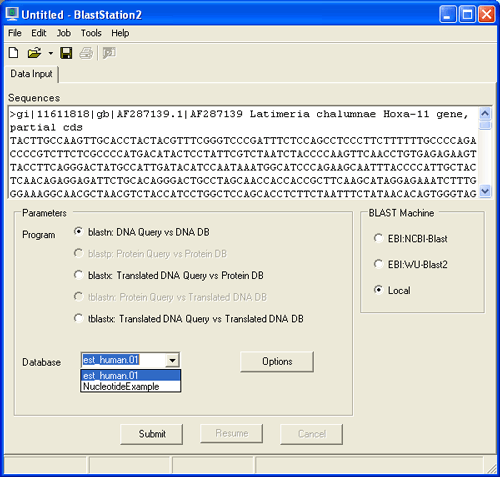This screenshot has height=477, width=500.
Task: Toggle the Database combo box arrow
Action: coord(172,360)
